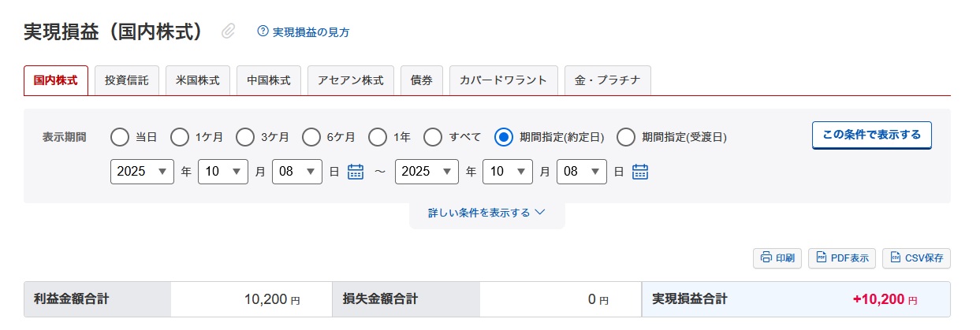Click the paperclip icon beside the page title
Image resolution: width=980 pixels, height=330 pixels.
228,32
